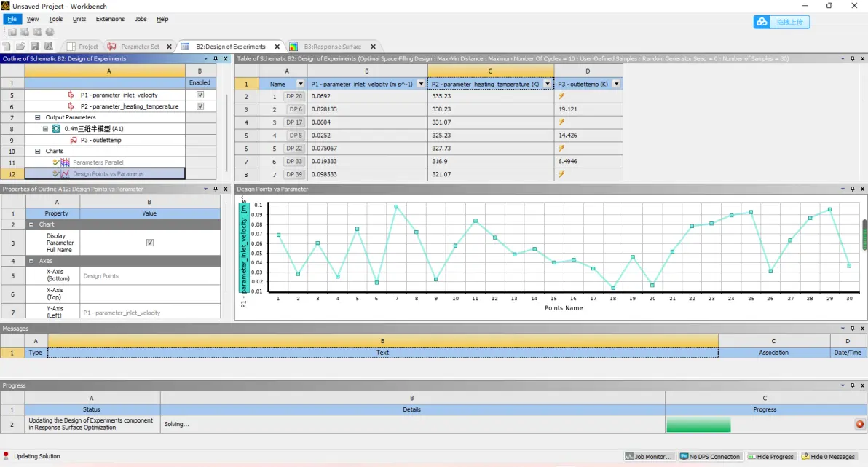Select the Parameters Parallel chart icon
Screen dimensions: 868x467
[65, 162]
